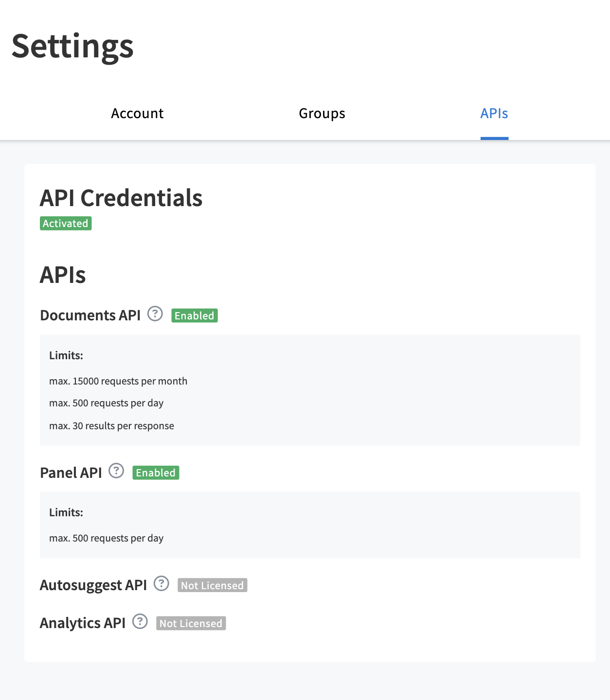The image size is (610, 700).
Task: Click the Analytics API label
Action: point(83,623)
